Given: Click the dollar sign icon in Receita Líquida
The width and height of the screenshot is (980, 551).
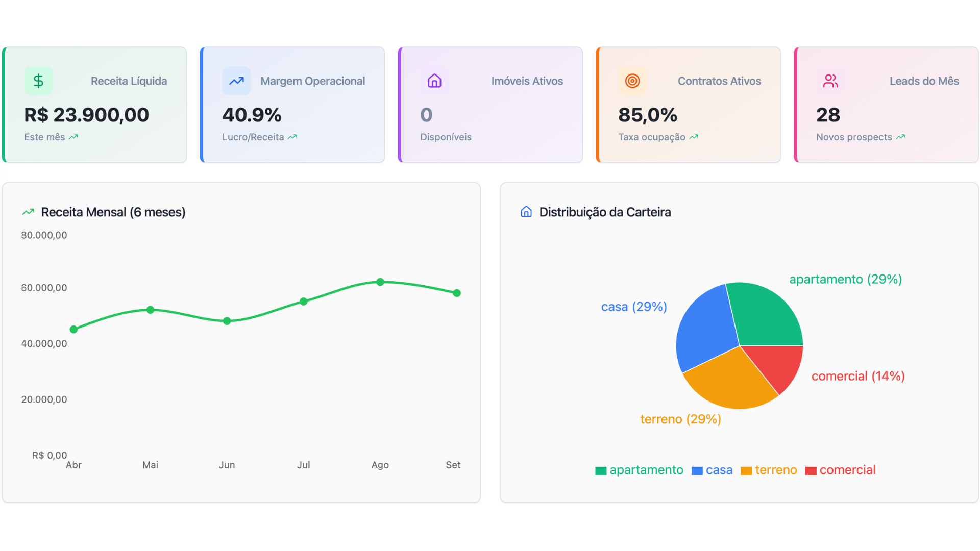Looking at the screenshot, I should tap(38, 81).
